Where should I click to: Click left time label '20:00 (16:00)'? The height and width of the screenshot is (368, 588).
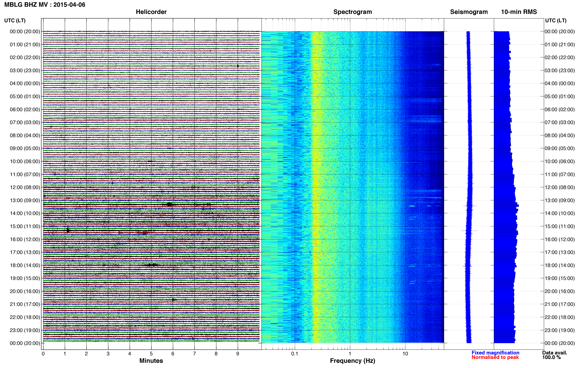[25, 291]
